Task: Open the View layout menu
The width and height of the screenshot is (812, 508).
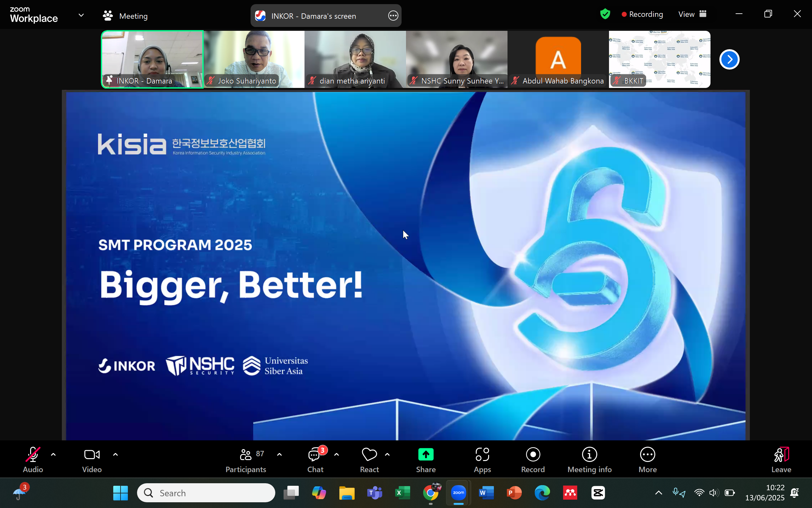Action: [x=692, y=14]
